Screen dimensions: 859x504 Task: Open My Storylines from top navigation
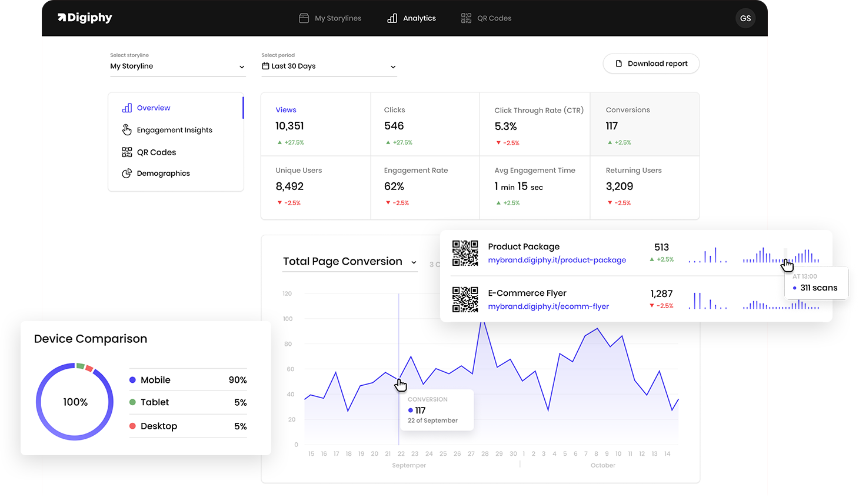(x=330, y=18)
